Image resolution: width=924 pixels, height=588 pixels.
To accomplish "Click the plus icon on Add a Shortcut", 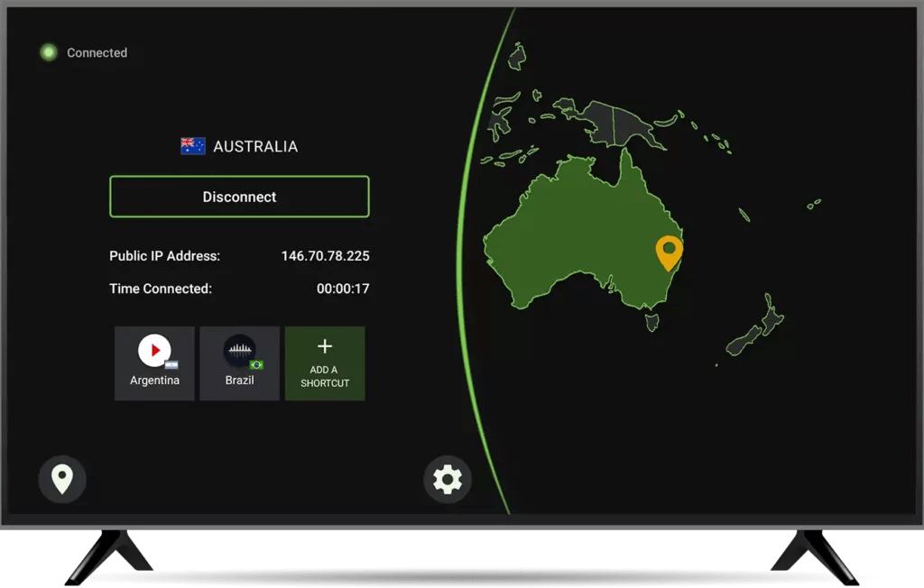I will coord(325,345).
